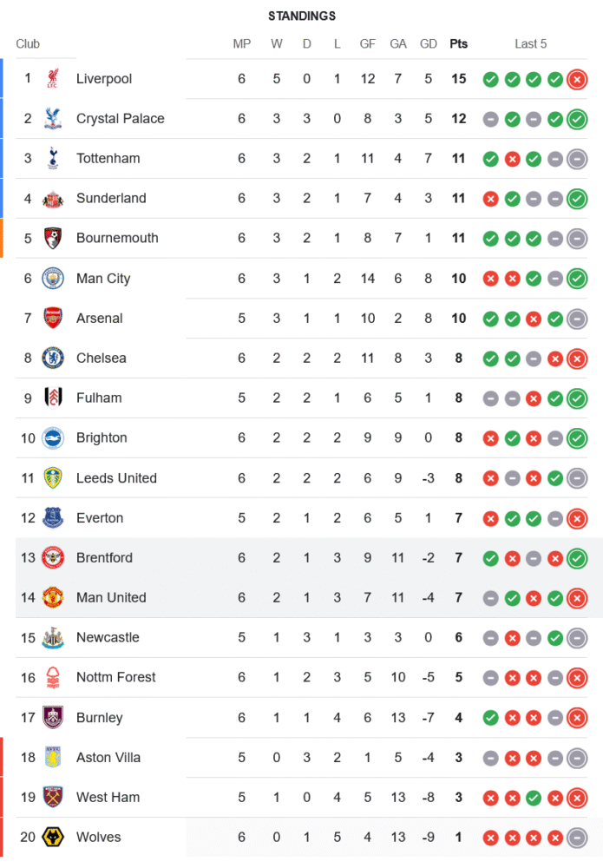Click the Crystal Palace crest icon
Image resolution: width=603 pixels, height=868 pixels.
pos(53,119)
